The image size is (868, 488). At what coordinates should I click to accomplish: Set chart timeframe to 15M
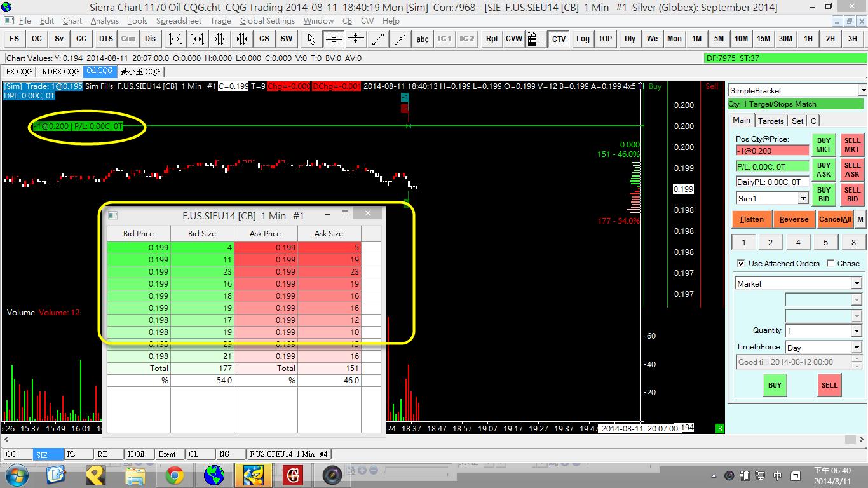763,39
